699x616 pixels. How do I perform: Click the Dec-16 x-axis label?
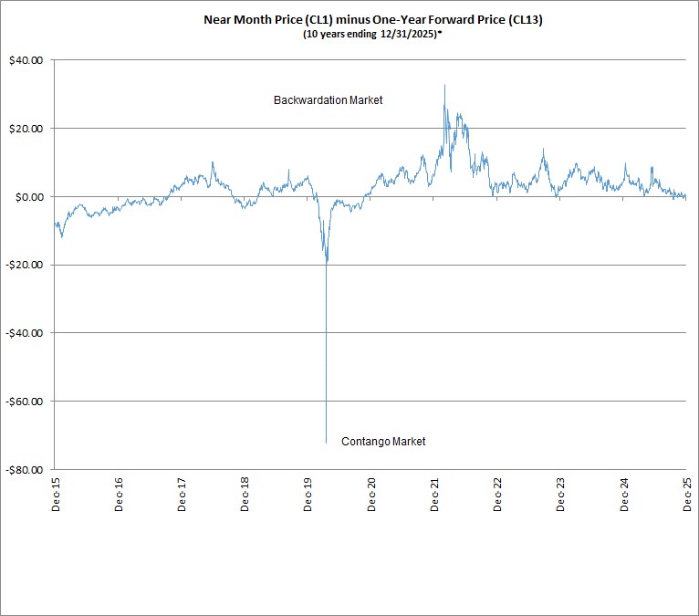pos(119,495)
